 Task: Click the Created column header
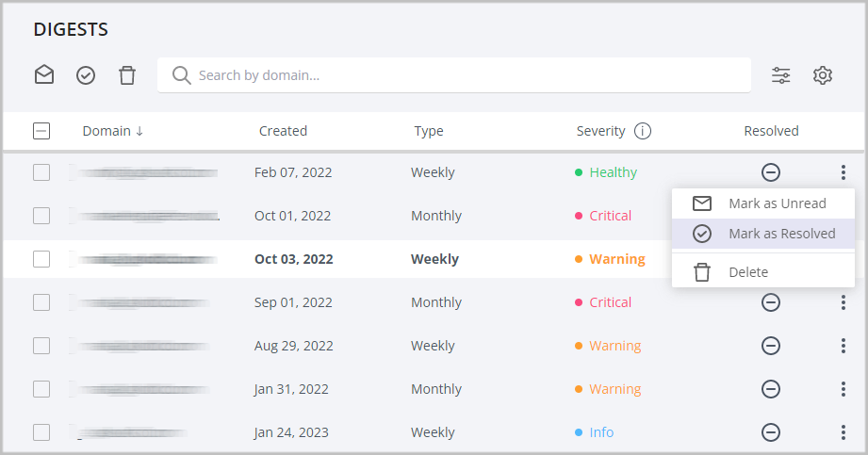(x=283, y=131)
